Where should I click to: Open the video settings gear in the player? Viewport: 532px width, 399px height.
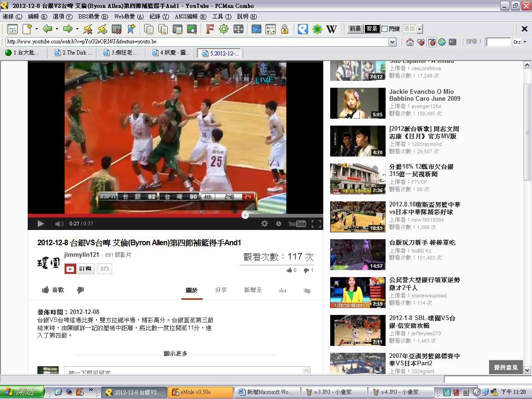tap(264, 224)
